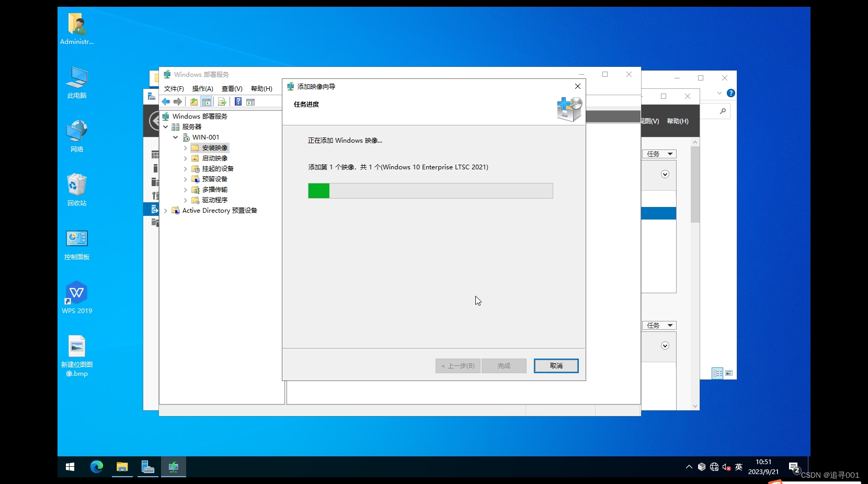Viewport: 868px width, 484px height.
Task: Close the 添加映像向导 dialog
Action: click(578, 86)
